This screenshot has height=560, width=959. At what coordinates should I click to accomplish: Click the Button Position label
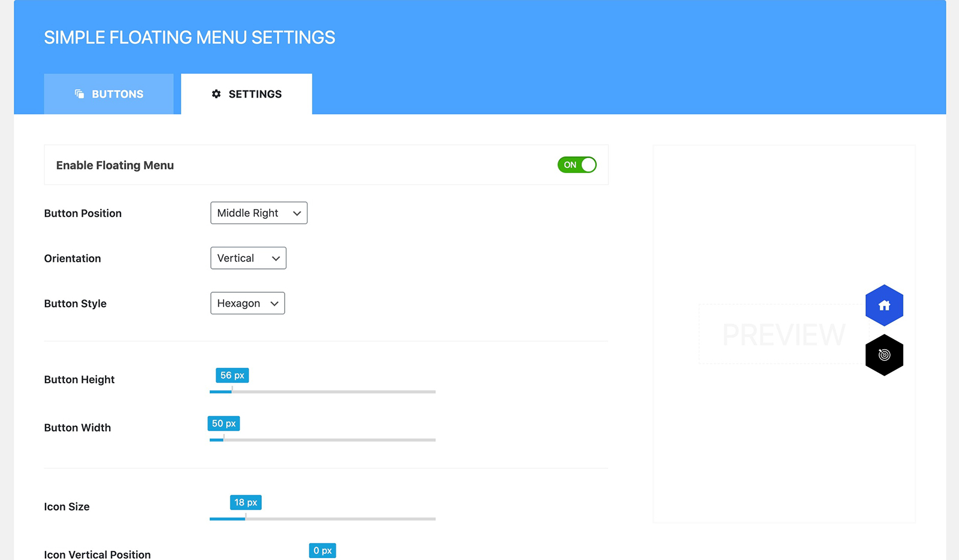point(83,213)
